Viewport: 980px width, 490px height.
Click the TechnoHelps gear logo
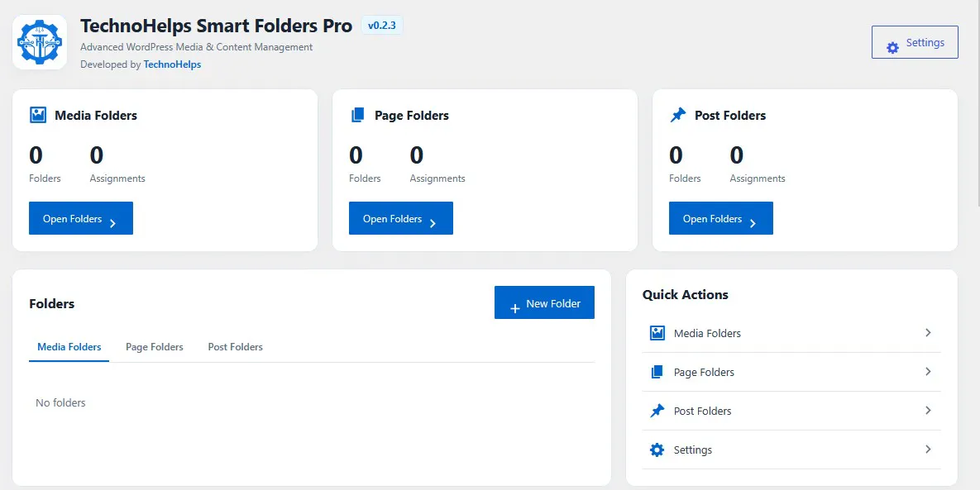click(x=40, y=42)
